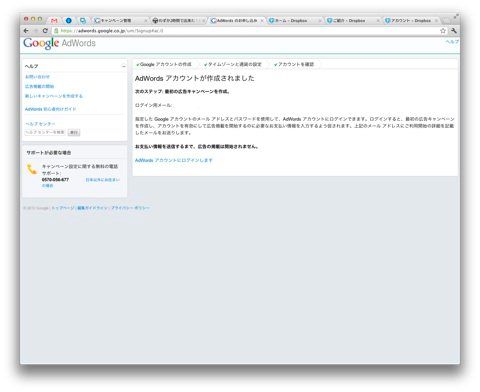Reload the page with the refresh icon
This screenshot has height=392, width=480.
45,31
